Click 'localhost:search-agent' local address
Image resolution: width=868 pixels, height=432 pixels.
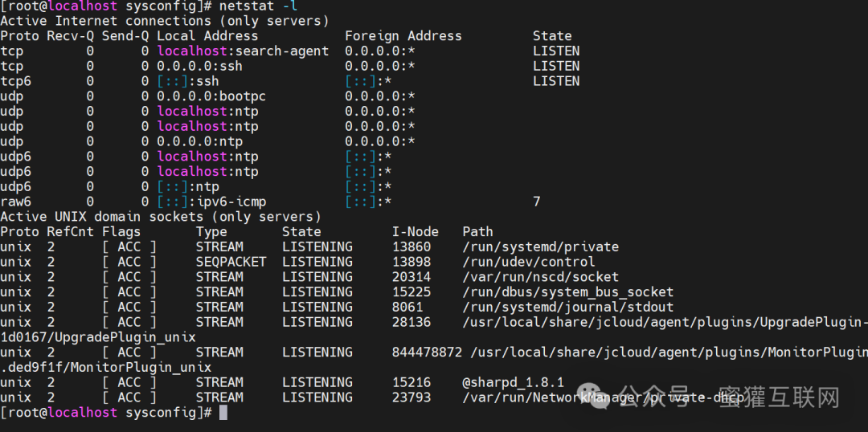click(243, 51)
